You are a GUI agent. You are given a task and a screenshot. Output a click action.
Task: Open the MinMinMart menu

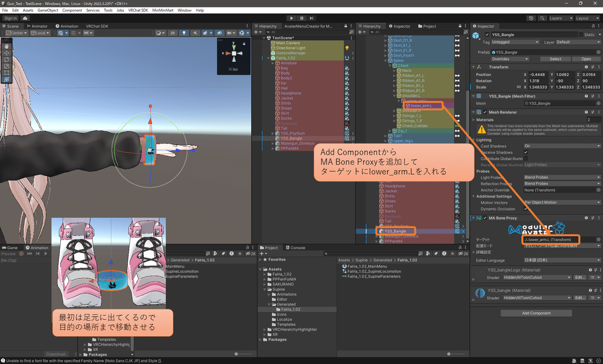(163, 10)
